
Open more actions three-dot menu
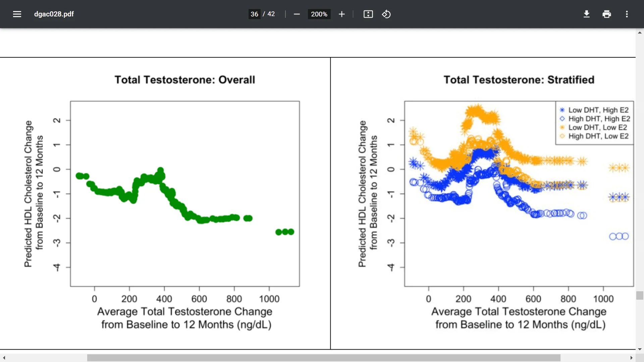coord(627,14)
